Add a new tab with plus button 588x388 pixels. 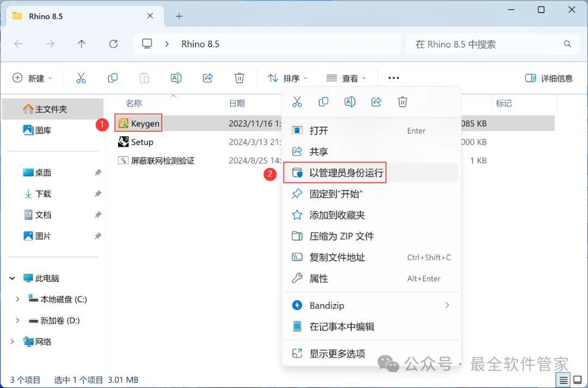[179, 16]
